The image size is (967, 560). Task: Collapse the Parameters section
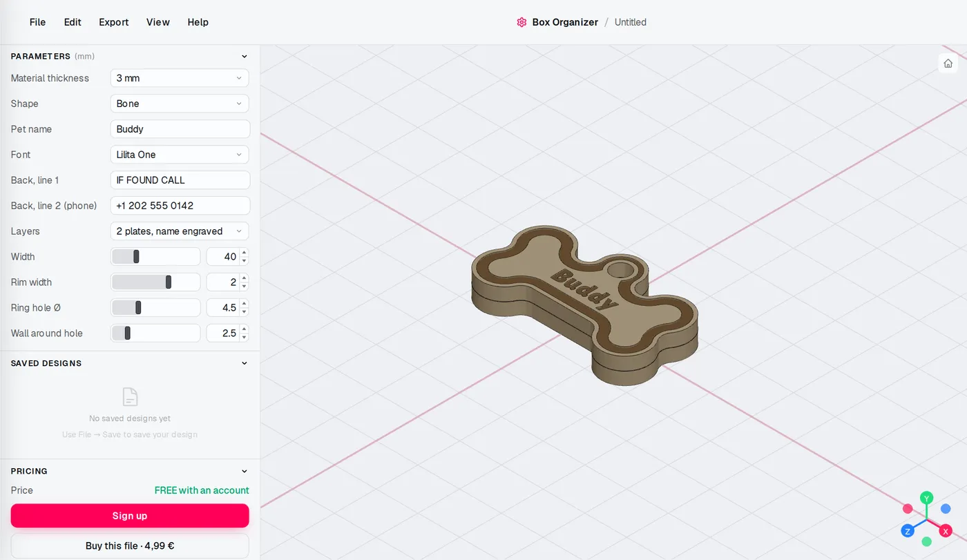tap(244, 57)
